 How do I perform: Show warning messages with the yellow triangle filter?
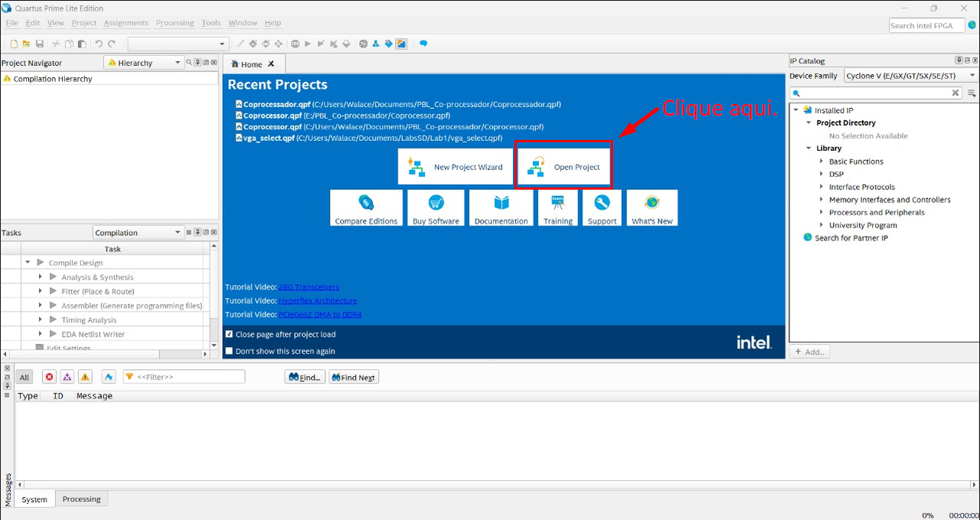pos(85,377)
